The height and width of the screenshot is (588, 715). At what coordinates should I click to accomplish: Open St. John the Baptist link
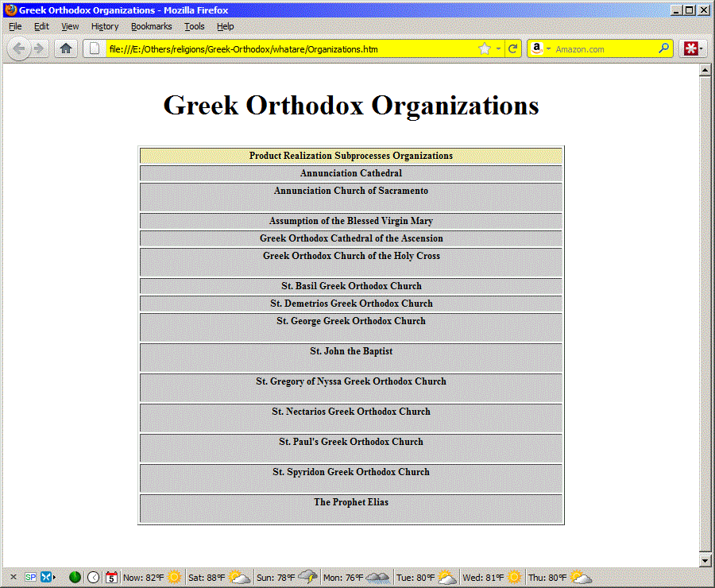(351, 351)
